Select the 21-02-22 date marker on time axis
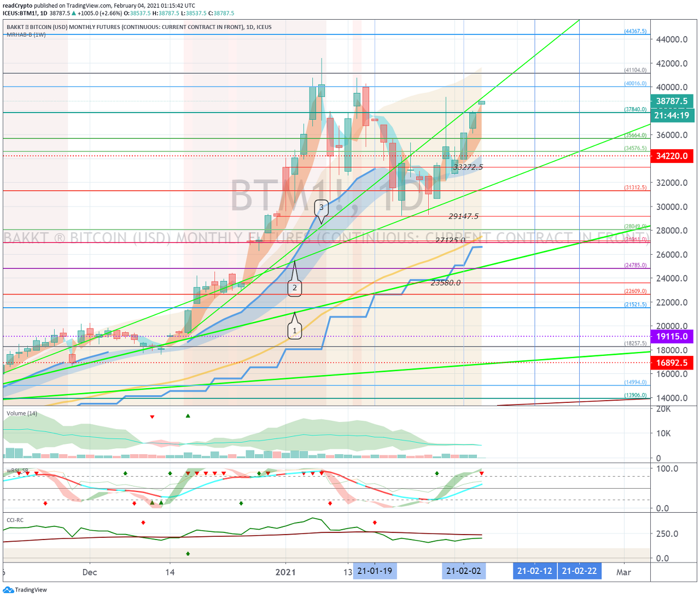700x598 pixels. tap(579, 571)
